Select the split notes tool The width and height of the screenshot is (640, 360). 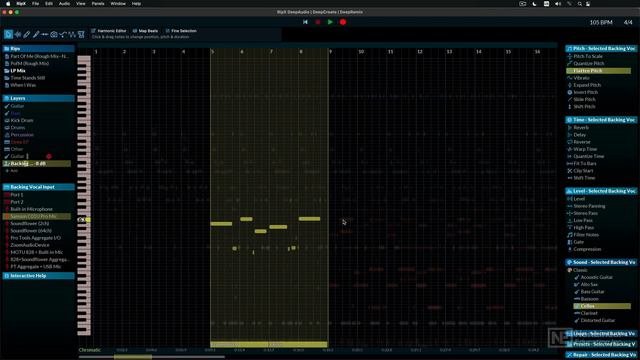[x=63, y=35]
